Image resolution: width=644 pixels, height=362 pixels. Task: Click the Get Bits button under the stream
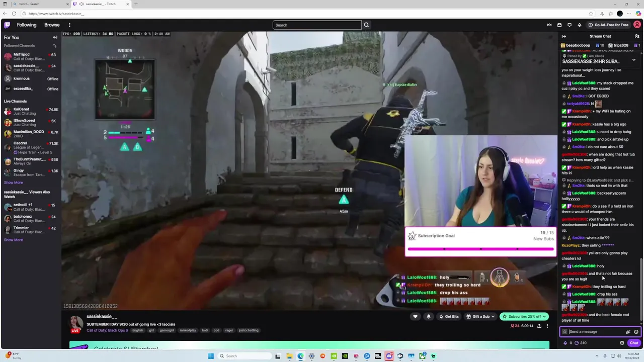448,316
